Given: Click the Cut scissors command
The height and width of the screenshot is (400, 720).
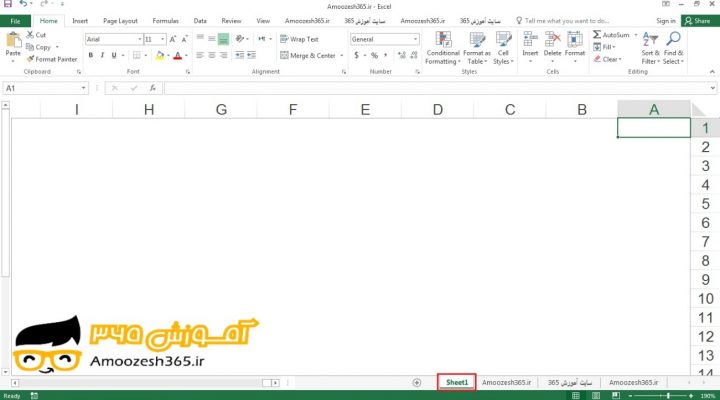Looking at the screenshot, I should 36,35.
